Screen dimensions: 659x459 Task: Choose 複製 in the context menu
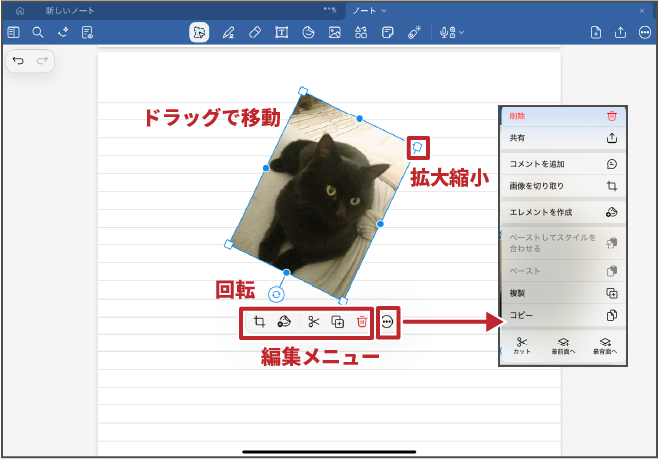coord(563,293)
